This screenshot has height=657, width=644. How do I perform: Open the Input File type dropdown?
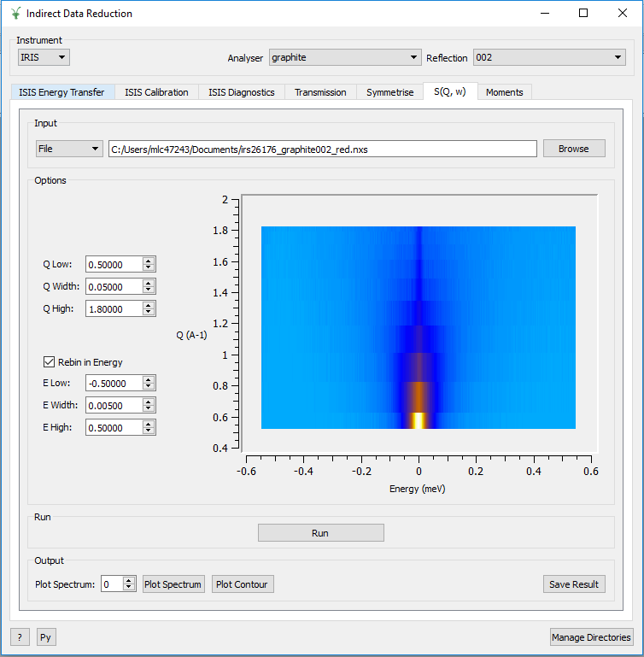tap(69, 149)
